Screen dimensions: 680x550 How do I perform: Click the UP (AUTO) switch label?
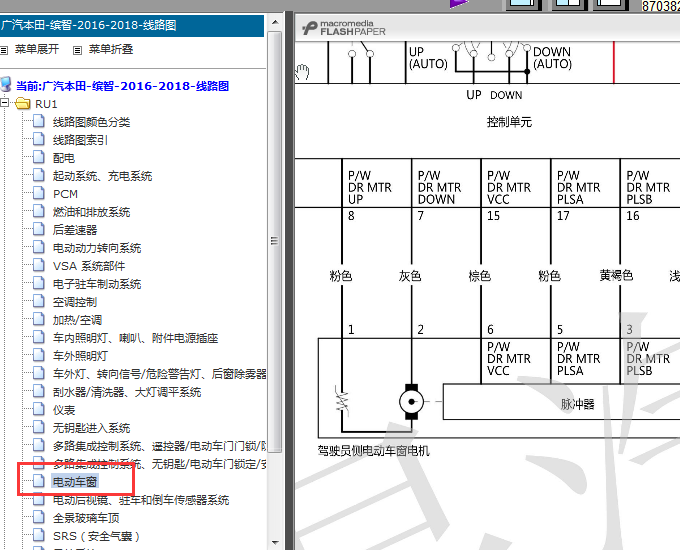[x=428, y=58]
